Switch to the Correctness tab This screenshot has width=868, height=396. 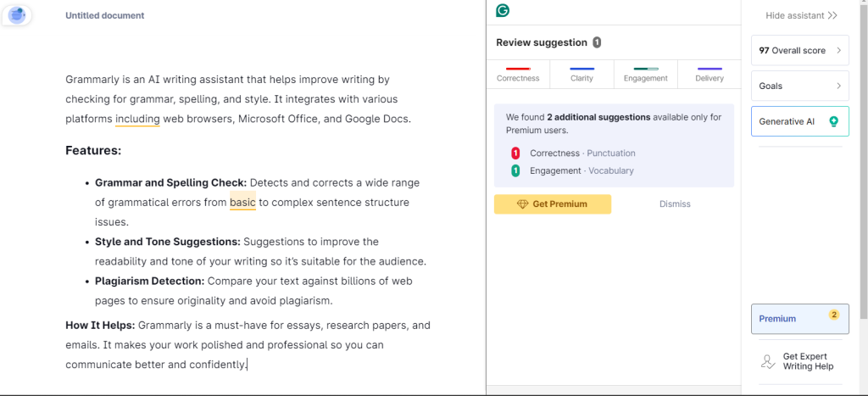pos(518,75)
